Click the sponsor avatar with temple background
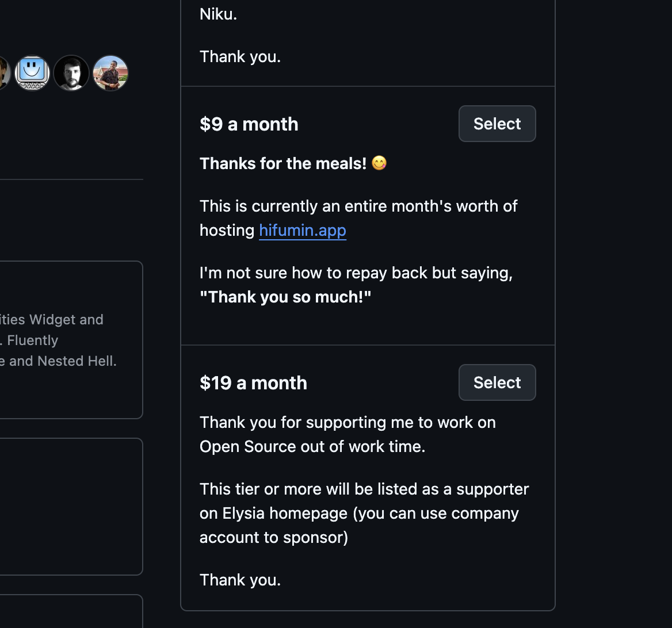 [x=110, y=73]
